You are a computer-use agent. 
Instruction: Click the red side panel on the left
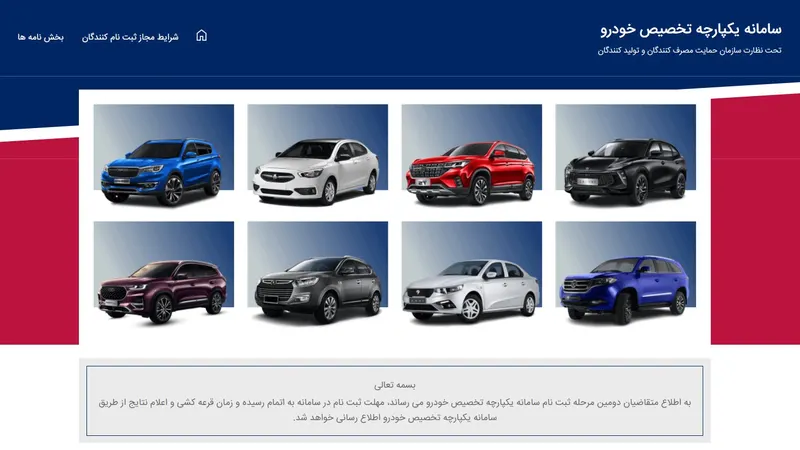(39, 245)
